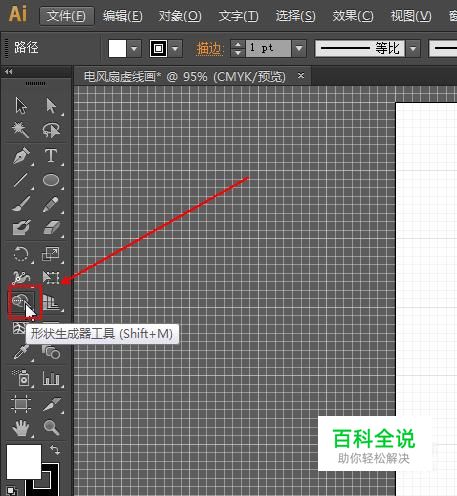Select the Magic Wand tool
Screen dimensions: 457x496
coord(21,130)
